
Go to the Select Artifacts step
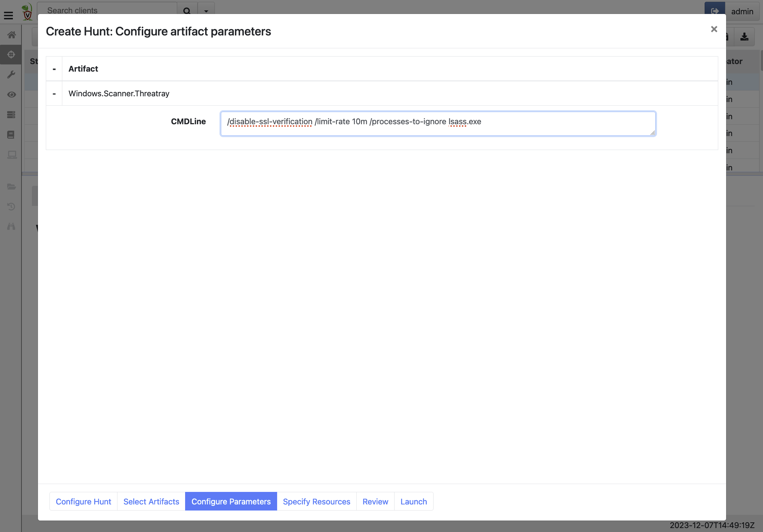151,502
